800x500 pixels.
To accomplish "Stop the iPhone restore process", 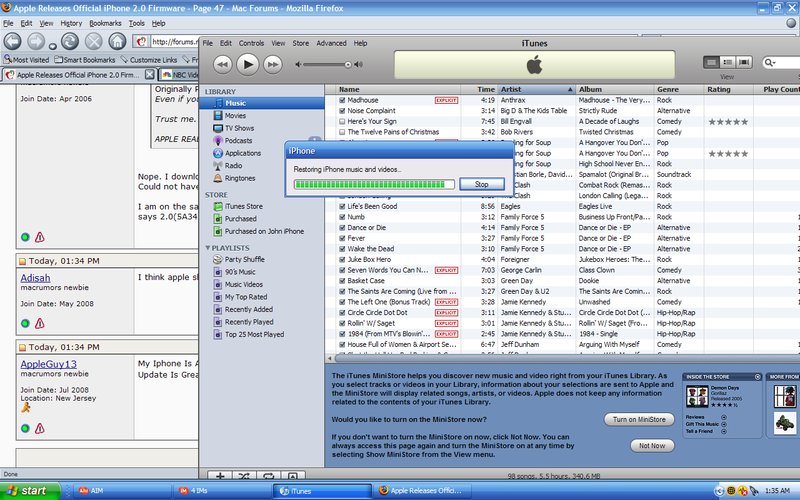I will (482, 184).
